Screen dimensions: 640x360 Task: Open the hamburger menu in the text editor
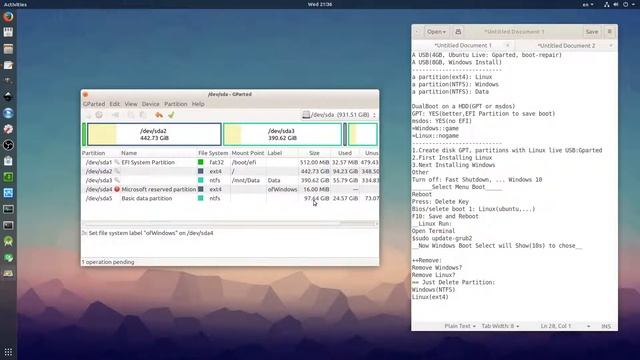point(610,32)
